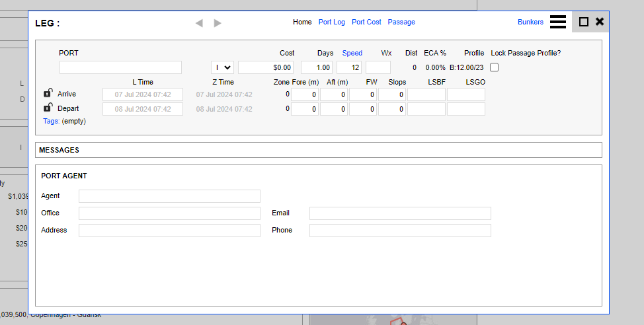644x325 pixels.
Task: Focus the Agent text field
Action: [169, 196]
